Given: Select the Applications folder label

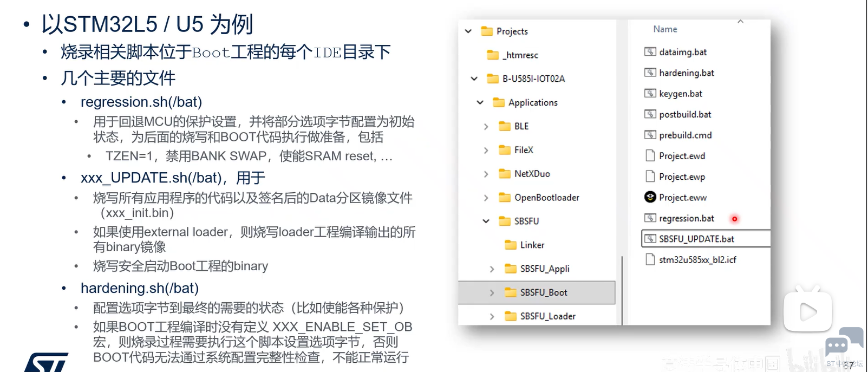Looking at the screenshot, I should coord(533,103).
